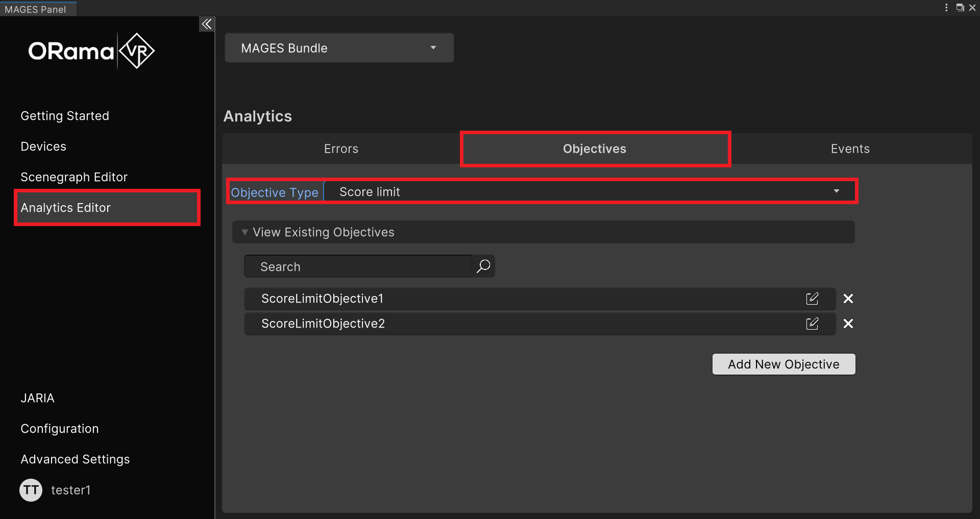Edit ScoreLimitObjective2 using the pencil icon

coord(812,324)
